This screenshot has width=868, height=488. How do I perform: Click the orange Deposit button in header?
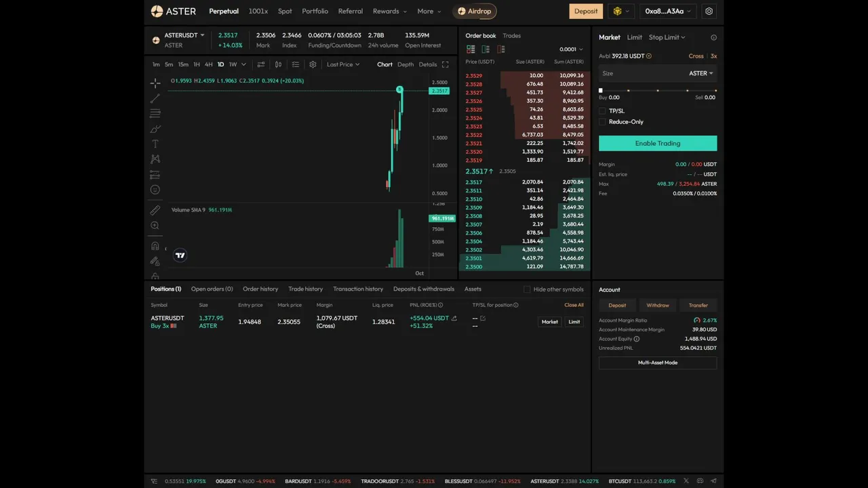pos(586,11)
